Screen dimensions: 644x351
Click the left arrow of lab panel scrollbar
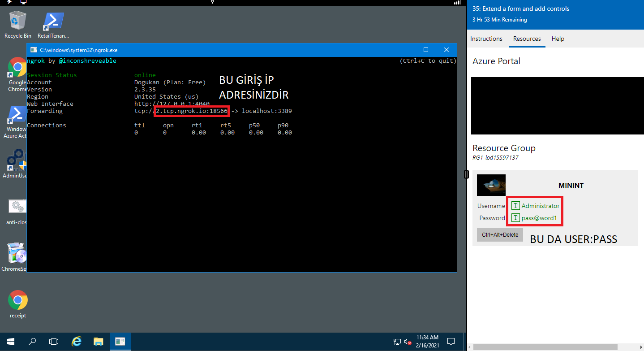pos(469,347)
